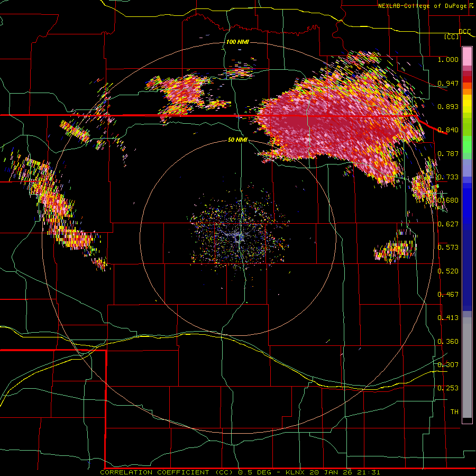Click the 0.733 scale value
The image size is (476, 476).
tap(448, 177)
